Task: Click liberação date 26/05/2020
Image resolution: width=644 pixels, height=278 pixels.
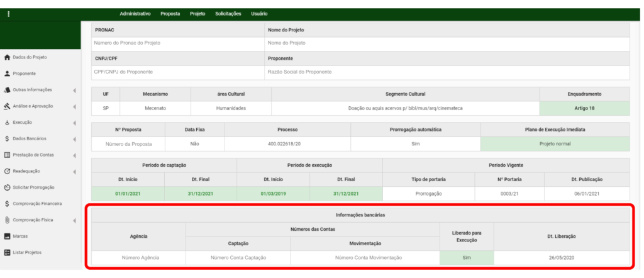Action: (x=562, y=258)
